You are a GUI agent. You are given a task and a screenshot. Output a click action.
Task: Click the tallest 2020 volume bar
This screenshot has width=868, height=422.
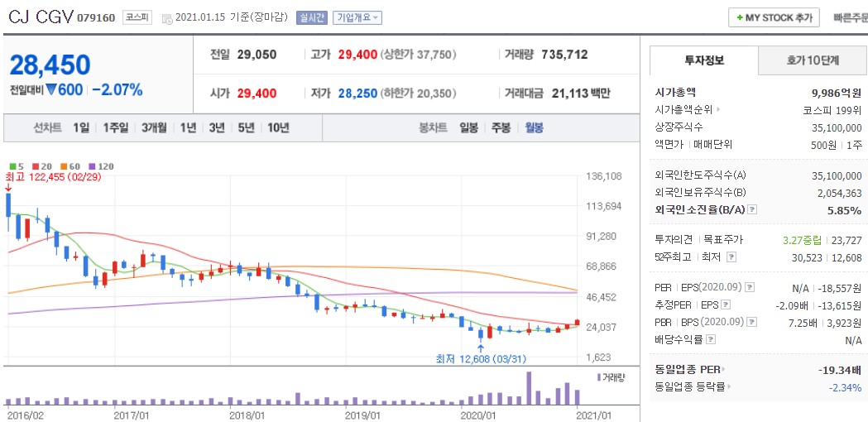click(529, 388)
